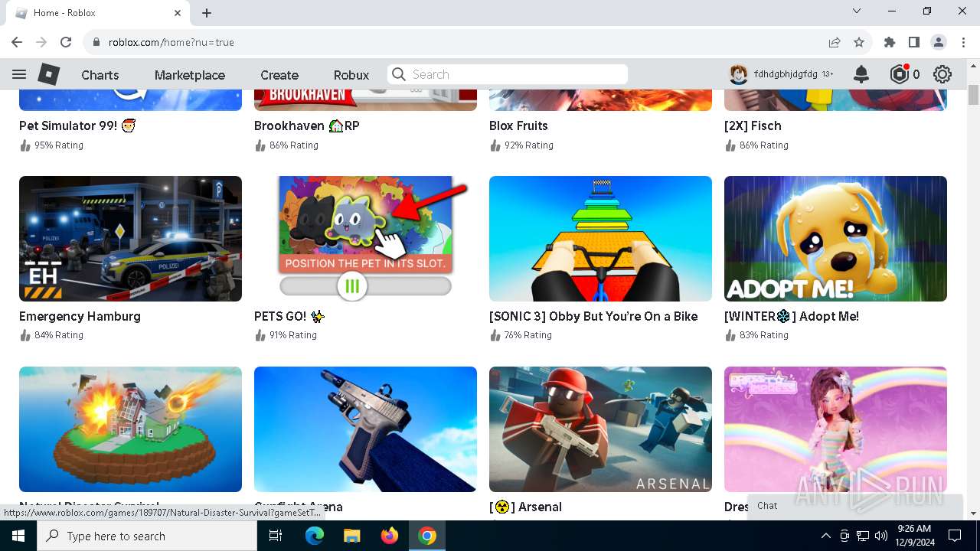
Task: Reload the Roblox page
Action: (66, 42)
